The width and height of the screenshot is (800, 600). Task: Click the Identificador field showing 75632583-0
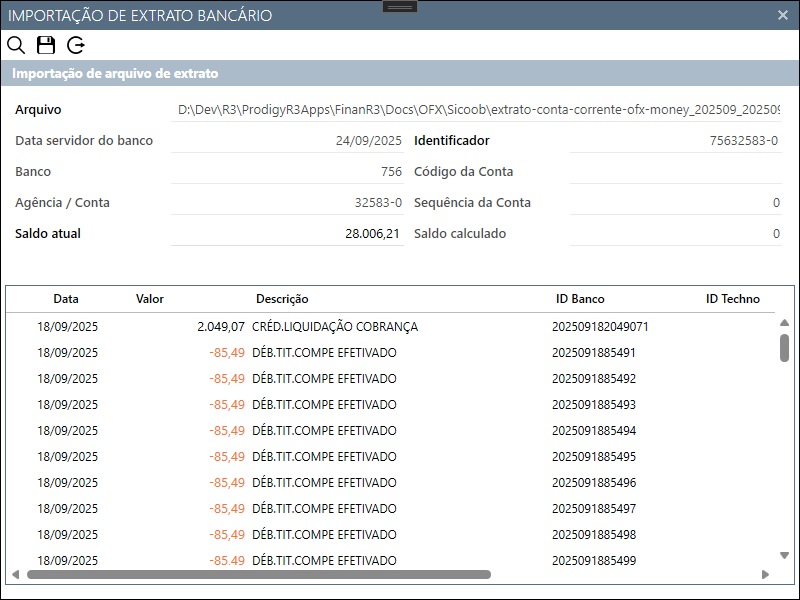[676, 140]
